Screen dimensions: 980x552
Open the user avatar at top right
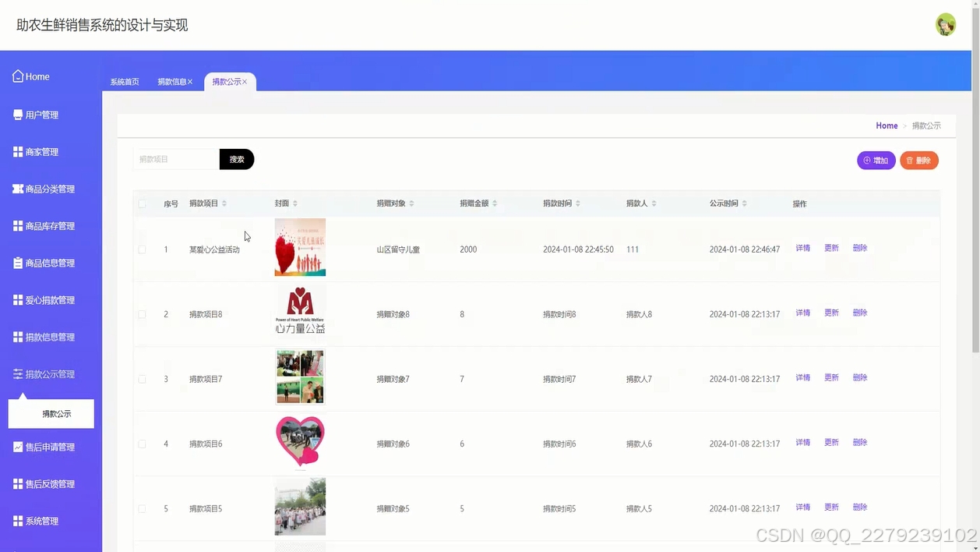tap(946, 24)
